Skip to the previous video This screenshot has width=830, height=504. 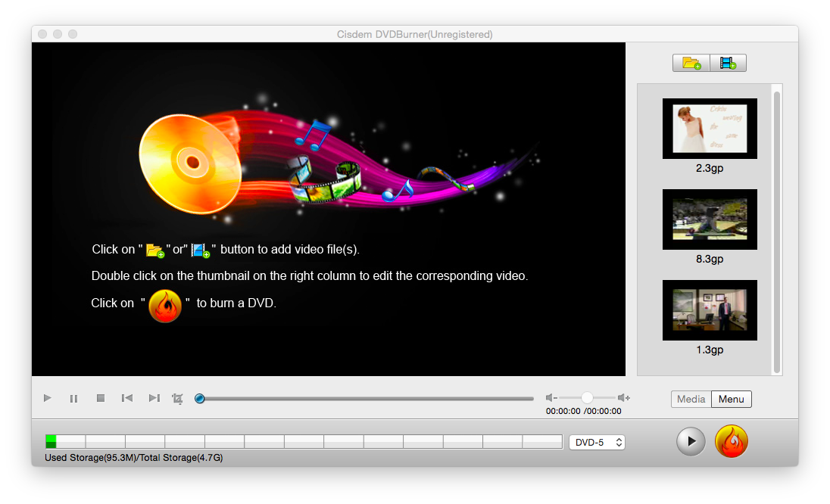(x=127, y=398)
